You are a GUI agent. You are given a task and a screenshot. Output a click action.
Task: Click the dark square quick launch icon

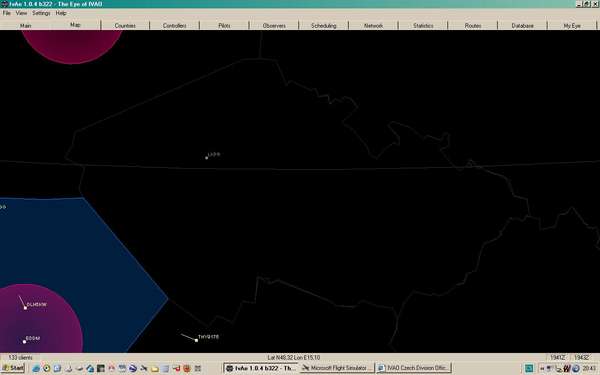tap(101, 368)
